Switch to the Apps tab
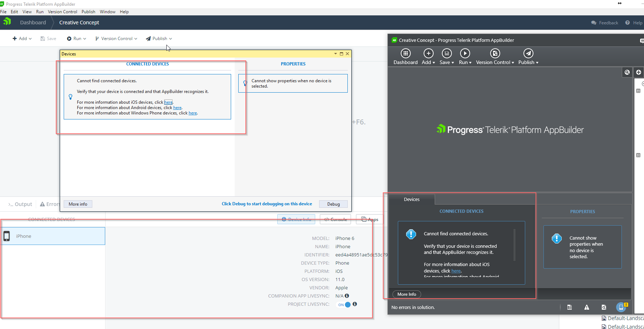This screenshot has height=329, width=644. tap(370, 219)
